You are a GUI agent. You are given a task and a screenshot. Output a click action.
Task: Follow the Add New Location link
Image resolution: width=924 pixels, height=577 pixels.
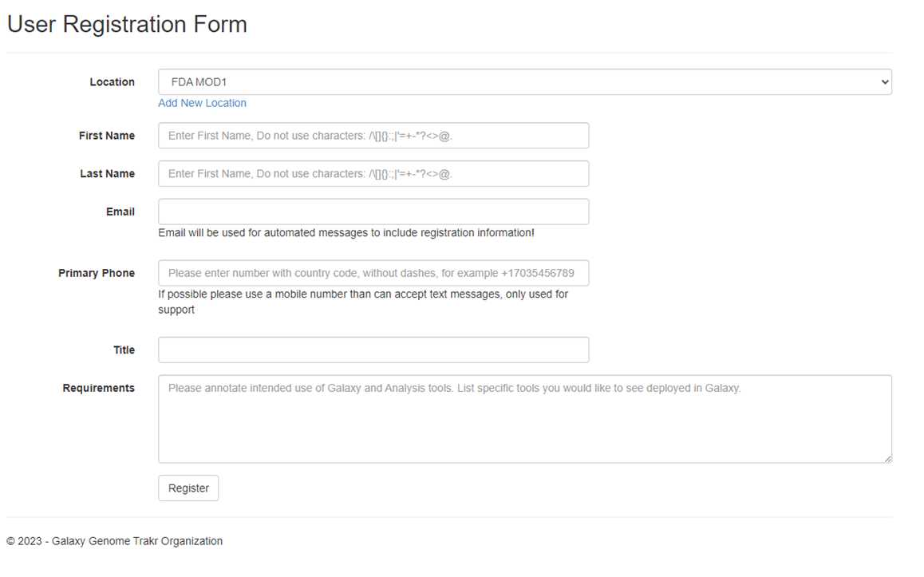point(202,103)
